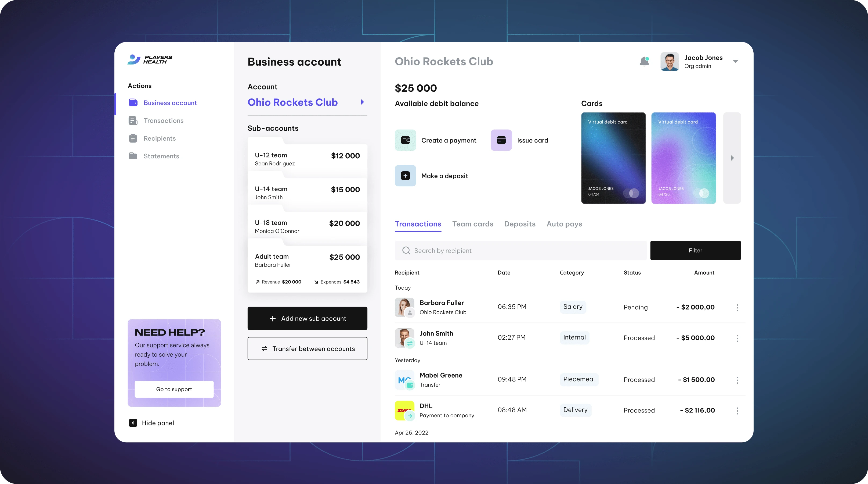868x484 pixels.
Task: Click the Issue card icon
Action: [501, 140]
